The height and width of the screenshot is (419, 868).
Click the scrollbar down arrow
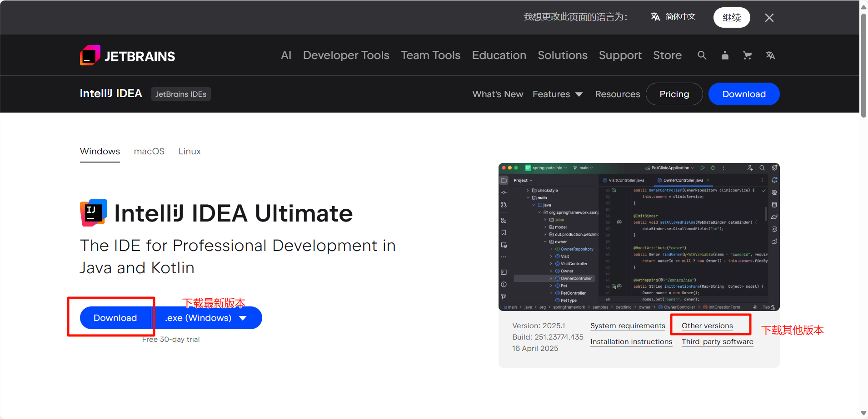click(x=863, y=414)
